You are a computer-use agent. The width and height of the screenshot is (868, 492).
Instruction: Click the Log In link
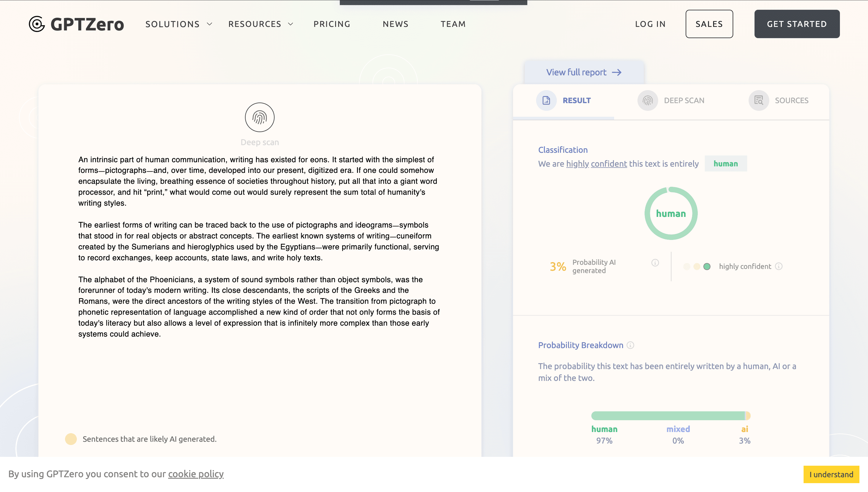(x=650, y=24)
